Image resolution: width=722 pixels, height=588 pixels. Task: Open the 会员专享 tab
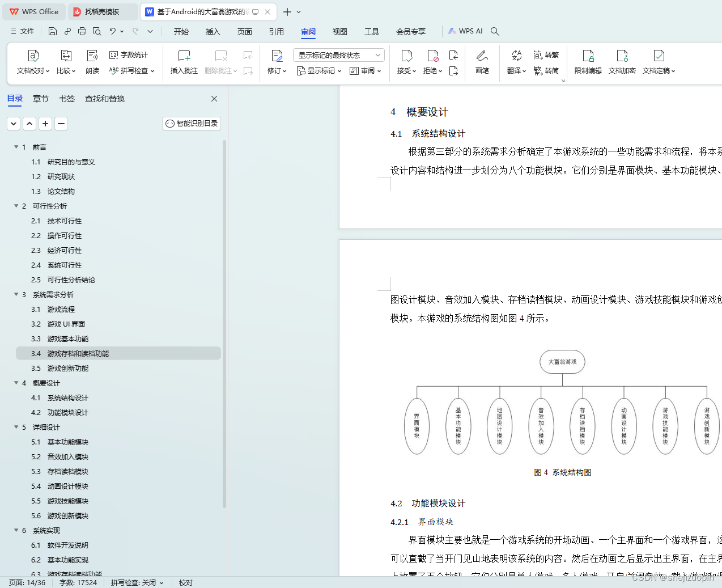pyautogui.click(x=411, y=32)
